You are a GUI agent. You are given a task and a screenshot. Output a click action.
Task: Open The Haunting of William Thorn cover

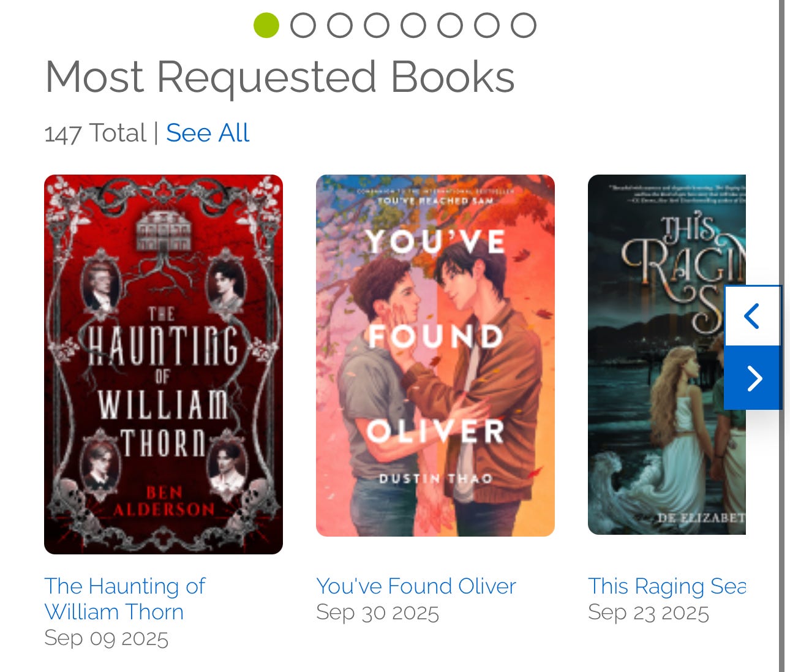click(164, 364)
